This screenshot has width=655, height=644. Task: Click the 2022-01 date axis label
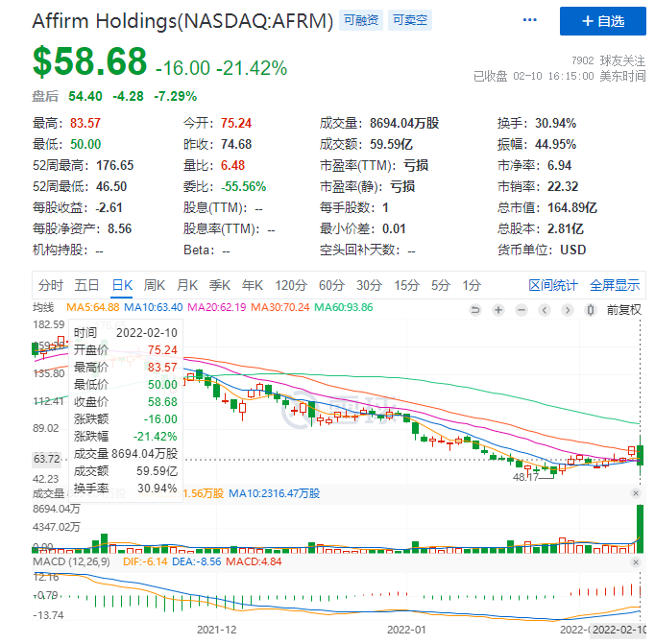coord(406,630)
